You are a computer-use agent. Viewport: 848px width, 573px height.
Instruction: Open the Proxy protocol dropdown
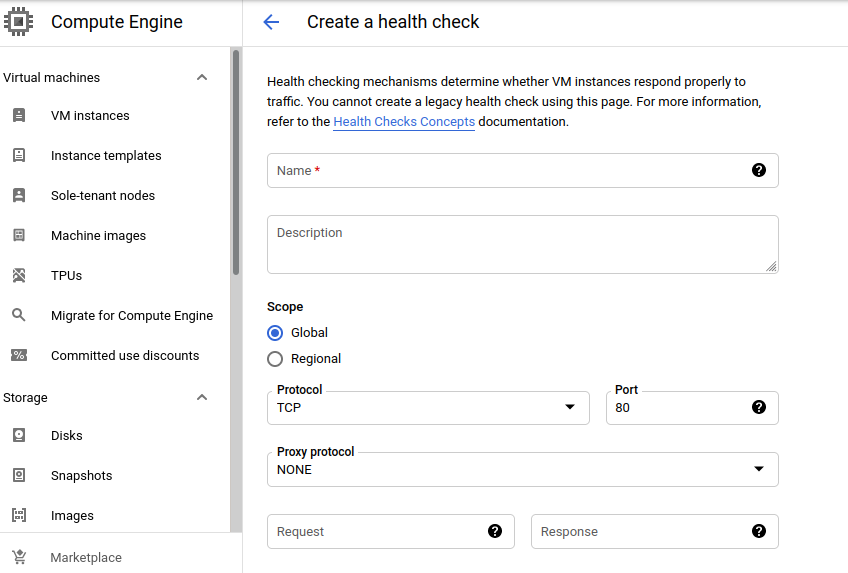tap(522, 469)
